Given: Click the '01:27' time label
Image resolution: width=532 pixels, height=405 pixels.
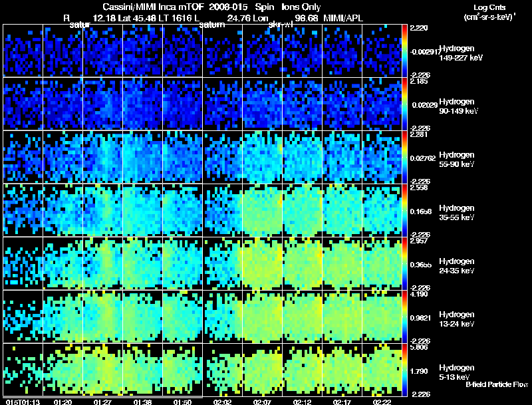Looking at the screenshot, I should pos(103,402).
